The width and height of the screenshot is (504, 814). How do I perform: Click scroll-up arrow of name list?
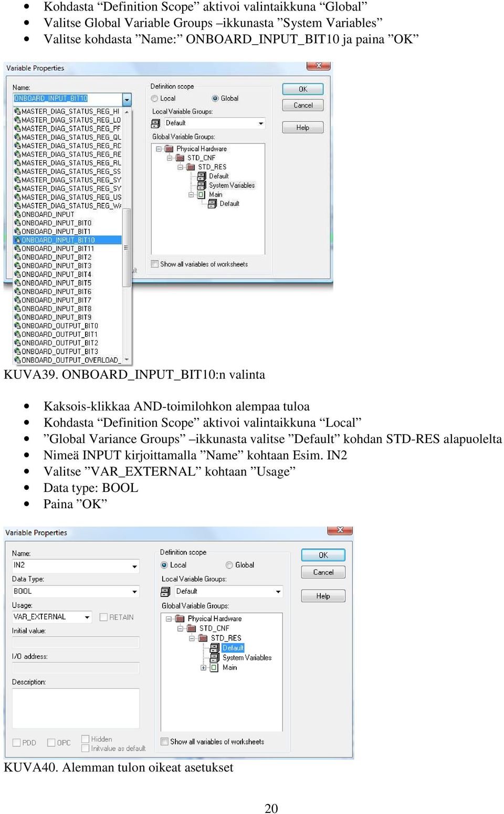(127, 112)
